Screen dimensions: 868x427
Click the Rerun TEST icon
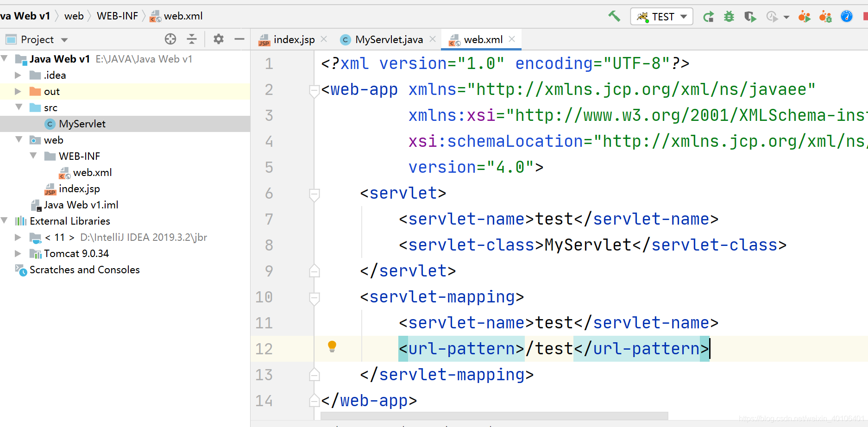pos(708,17)
